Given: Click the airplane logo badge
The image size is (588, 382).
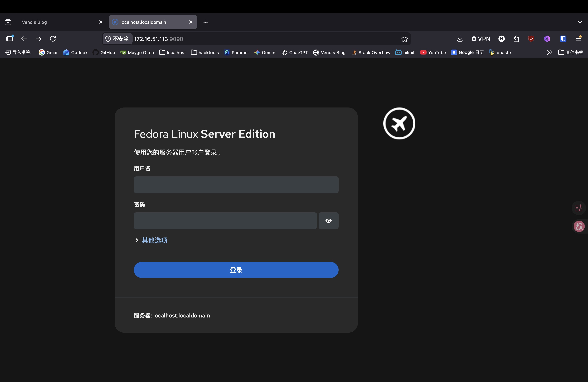Looking at the screenshot, I should pos(399,123).
